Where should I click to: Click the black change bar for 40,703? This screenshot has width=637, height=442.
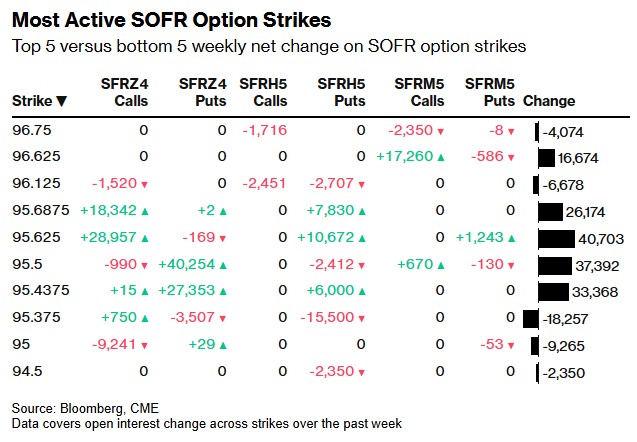pyautogui.click(x=556, y=238)
